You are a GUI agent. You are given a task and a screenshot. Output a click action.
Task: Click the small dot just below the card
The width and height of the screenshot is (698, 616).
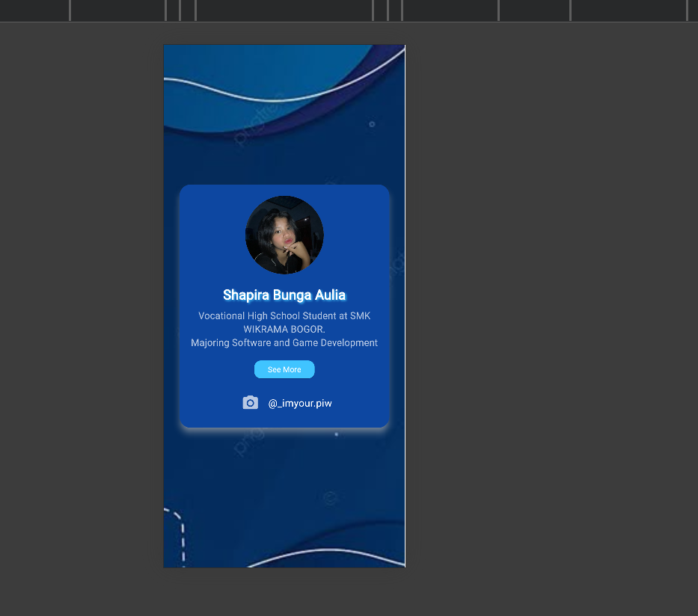(x=336, y=434)
